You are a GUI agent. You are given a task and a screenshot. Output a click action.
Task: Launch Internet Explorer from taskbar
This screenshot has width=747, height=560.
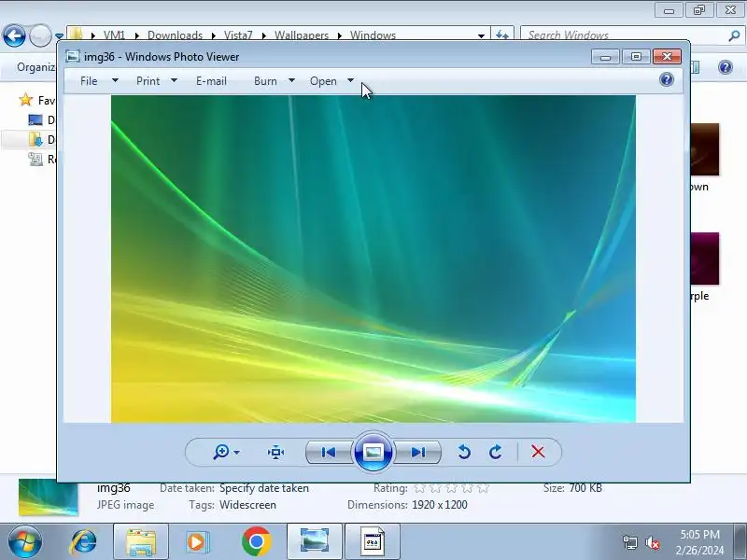(83, 541)
